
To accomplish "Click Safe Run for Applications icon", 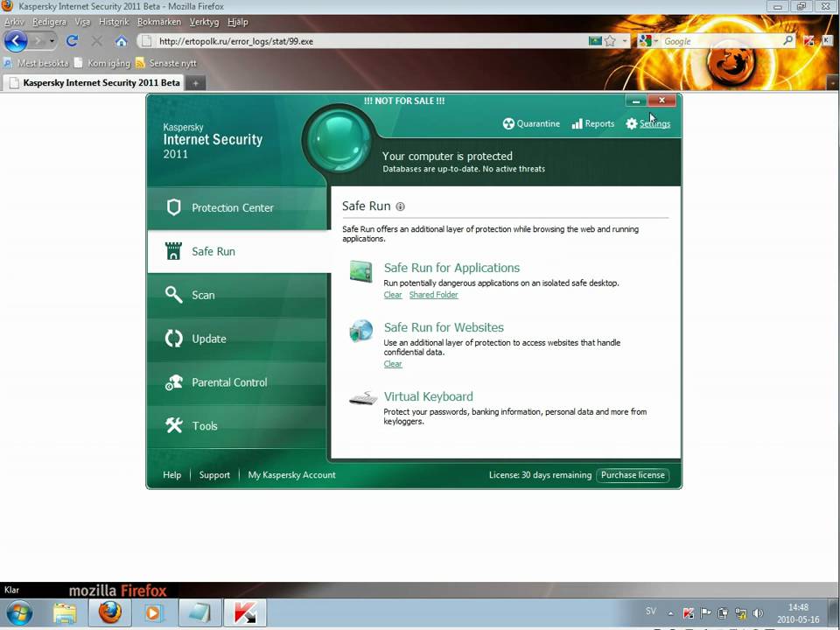I will click(x=360, y=271).
